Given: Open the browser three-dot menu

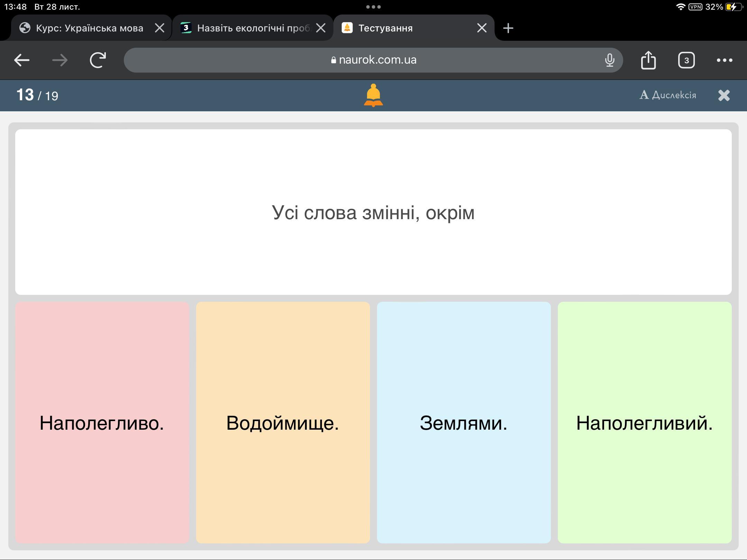Looking at the screenshot, I should pos(724,60).
